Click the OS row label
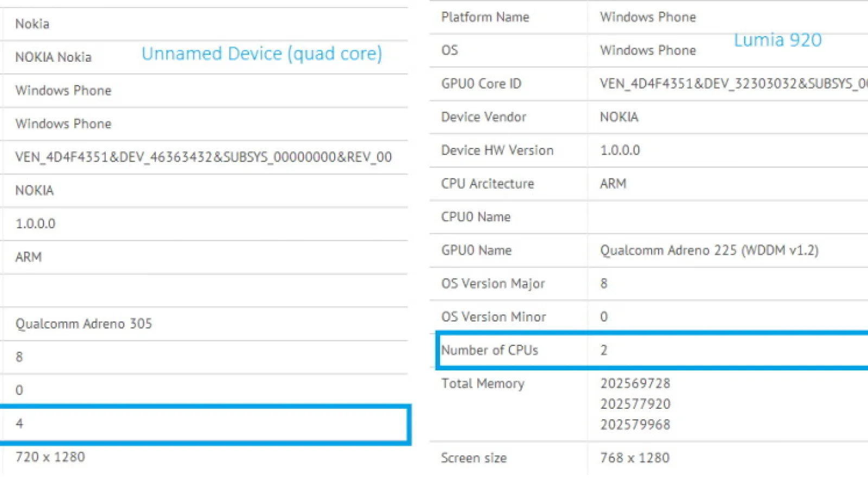This screenshot has height=488, width=868. [449, 50]
